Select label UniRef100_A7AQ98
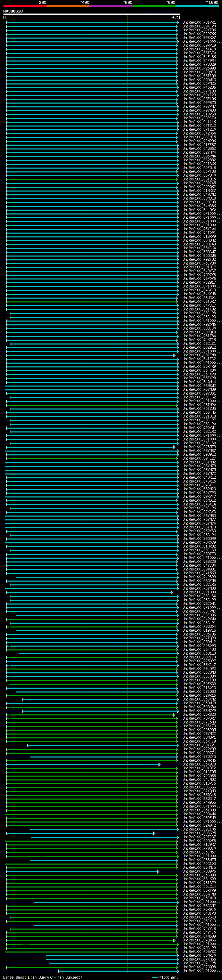Viewport: 222px width, 980px height. point(199,967)
